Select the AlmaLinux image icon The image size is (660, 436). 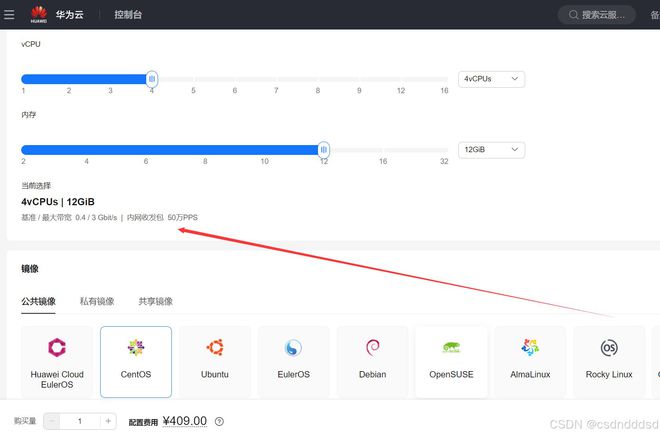[x=530, y=348]
